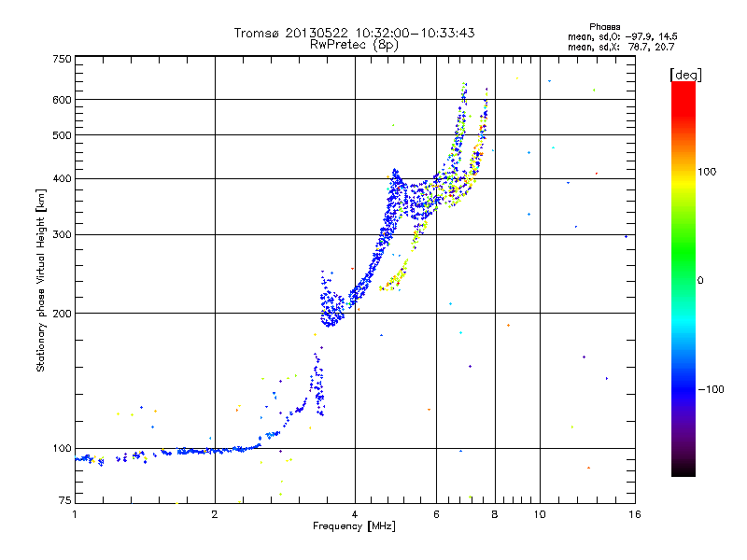Viewport: 747px width, 560px height.
Task: Click x-axis tick label '10'
Action: coord(540,514)
